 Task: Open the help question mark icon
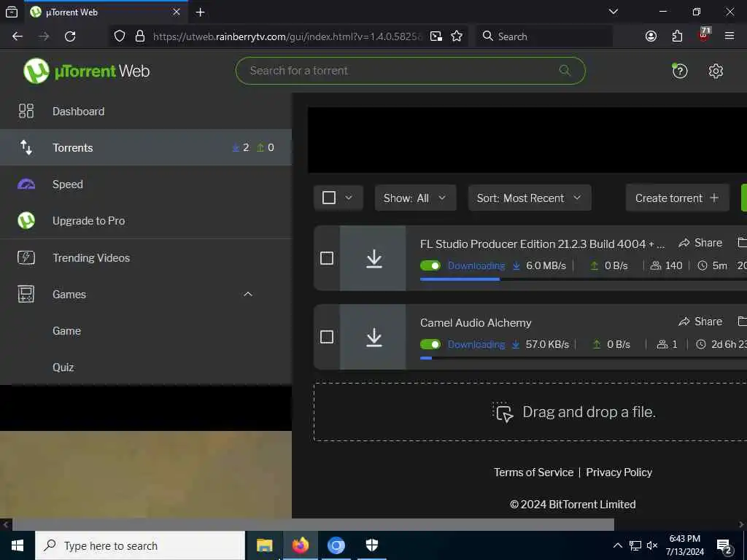click(679, 71)
